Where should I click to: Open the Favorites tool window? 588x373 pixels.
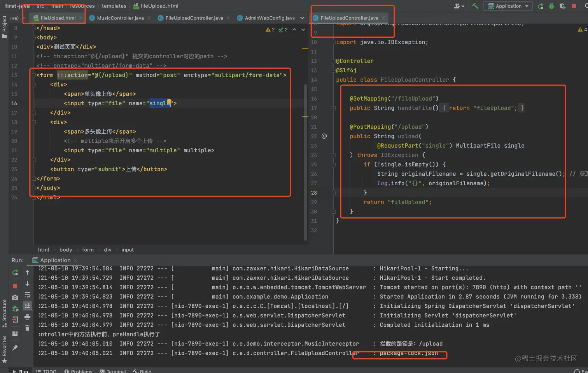(x=4, y=349)
